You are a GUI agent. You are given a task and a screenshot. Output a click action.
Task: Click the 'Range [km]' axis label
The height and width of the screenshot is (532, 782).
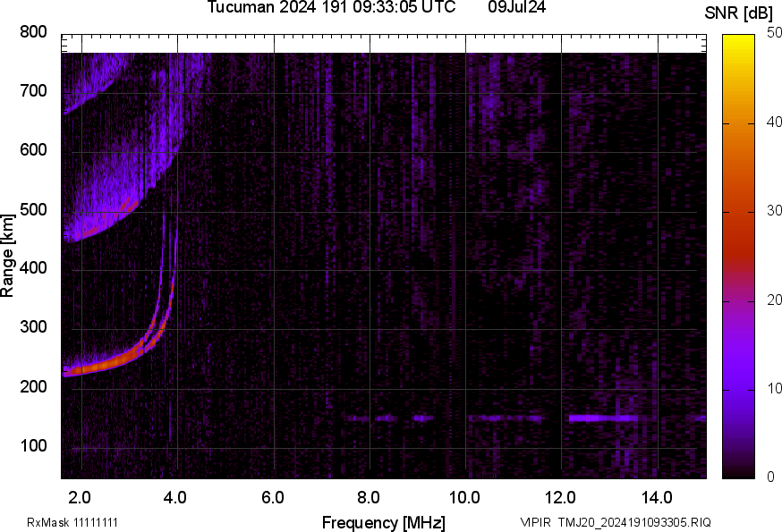(x=7, y=256)
